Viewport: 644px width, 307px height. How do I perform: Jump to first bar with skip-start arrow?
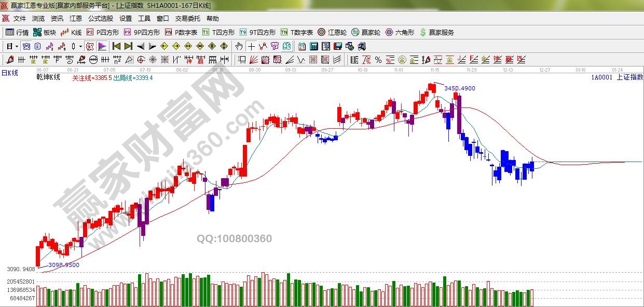116,46
